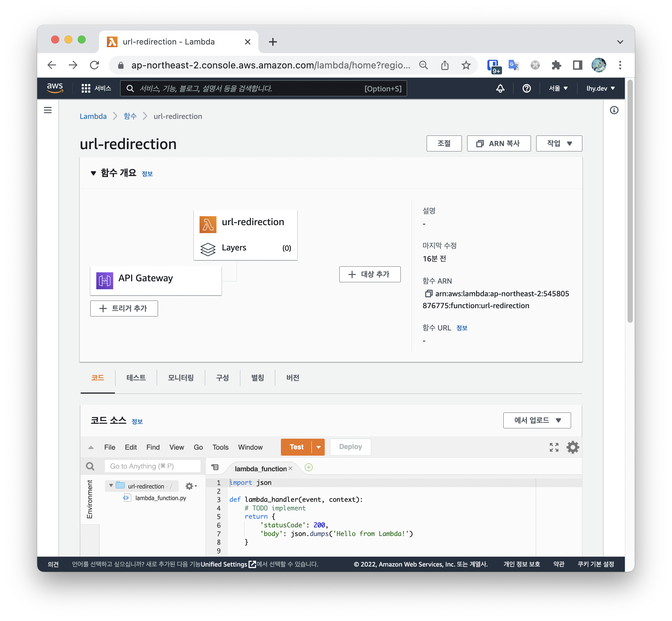The height and width of the screenshot is (621, 672).
Task: Collapse the url-redirection folder in tree
Action: (x=111, y=486)
